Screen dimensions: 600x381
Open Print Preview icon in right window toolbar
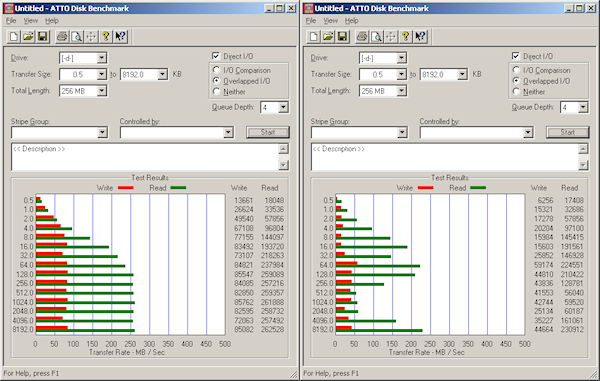377,36
